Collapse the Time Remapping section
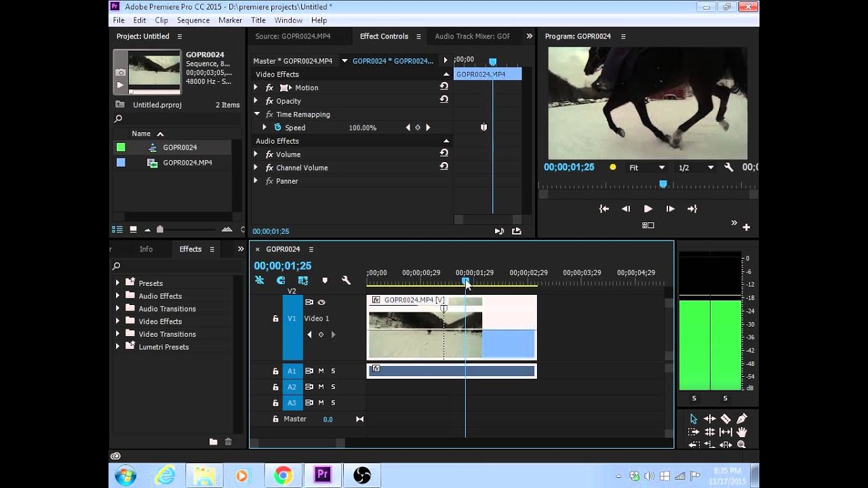 [x=256, y=115]
